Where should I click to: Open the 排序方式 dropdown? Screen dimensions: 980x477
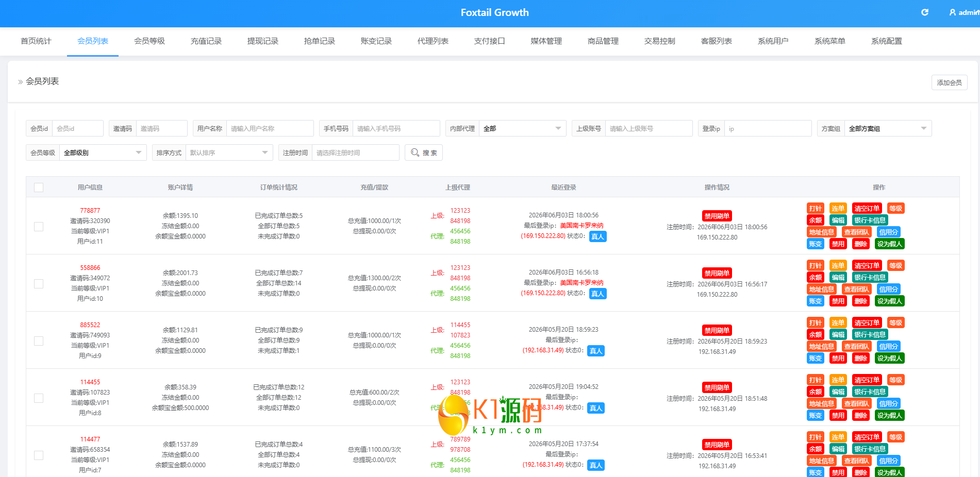(x=229, y=152)
